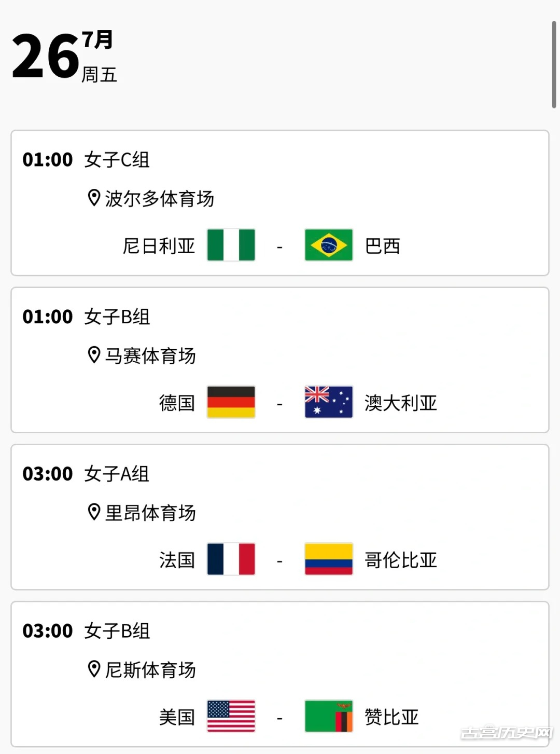Open the United States flag
This screenshot has height=754, width=560.
pyautogui.click(x=231, y=716)
